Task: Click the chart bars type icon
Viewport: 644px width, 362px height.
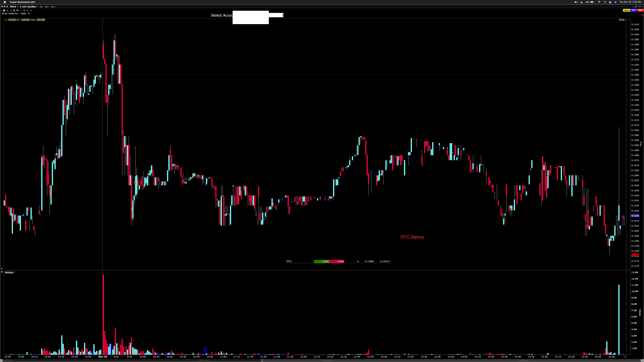Action: pyautogui.click(x=8, y=11)
